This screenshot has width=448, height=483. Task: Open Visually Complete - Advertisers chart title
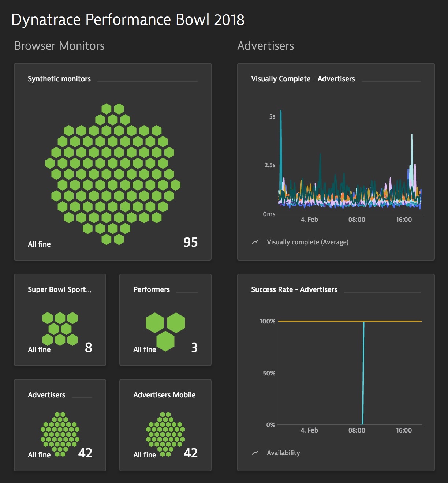(303, 79)
